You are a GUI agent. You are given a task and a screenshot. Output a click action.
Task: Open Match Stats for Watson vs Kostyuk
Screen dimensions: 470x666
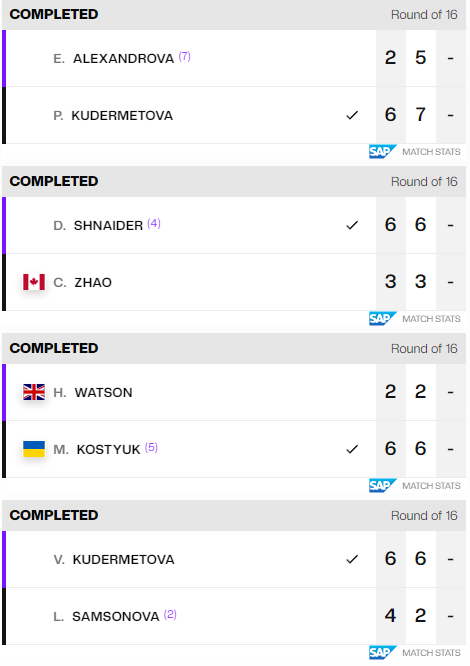tap(431, 486)
